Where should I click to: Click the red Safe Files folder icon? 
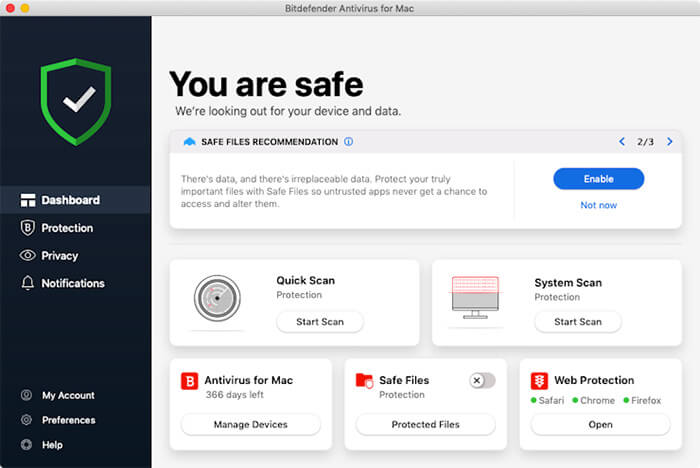(x=364, y=381)
